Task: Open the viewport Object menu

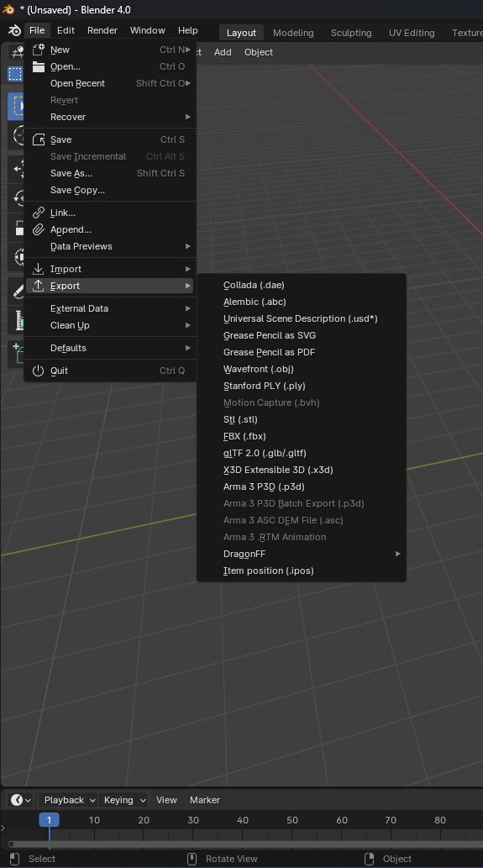Action: pyautogui.click(x=259, y=52)
